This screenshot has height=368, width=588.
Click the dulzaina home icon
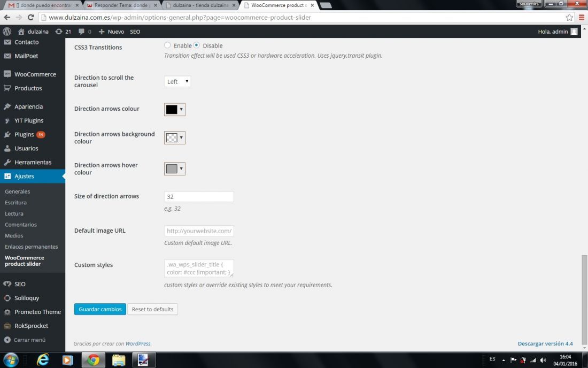click(x=21, y=32)
